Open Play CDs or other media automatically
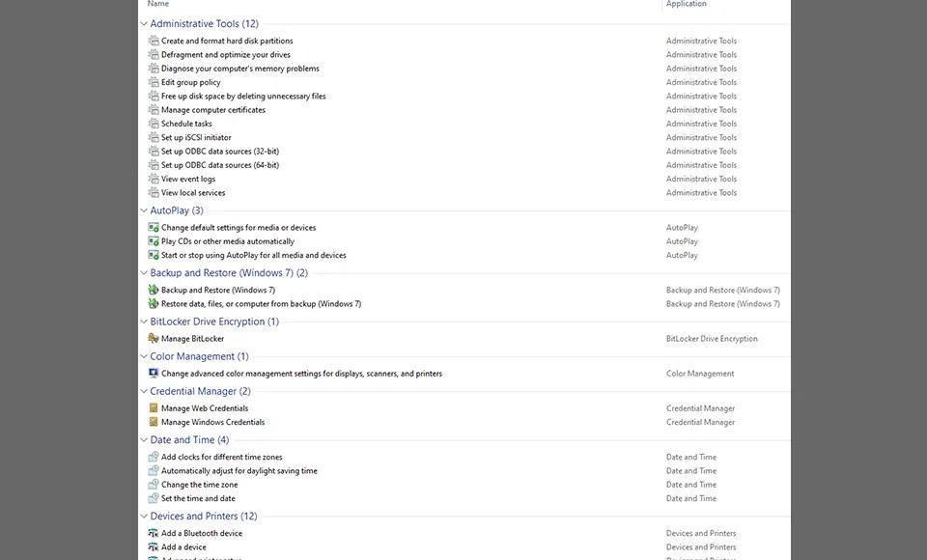Viewport: 927px width, 560px height. coord(228,241)
